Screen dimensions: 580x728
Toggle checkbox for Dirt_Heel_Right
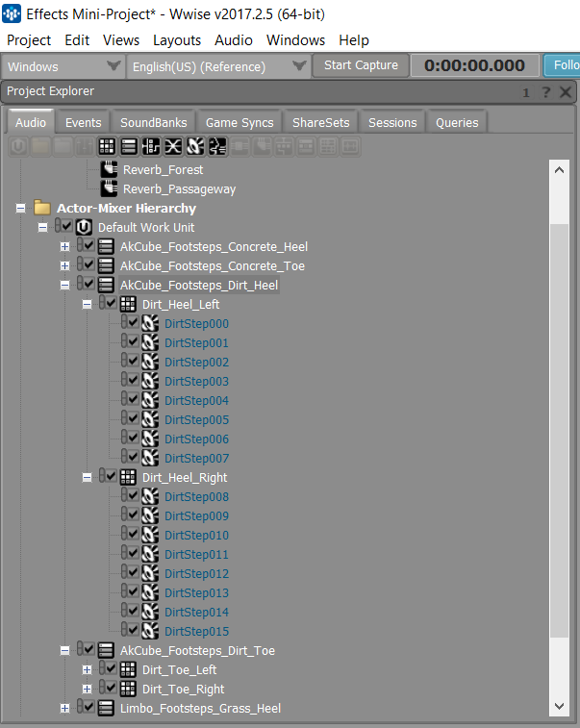click(x=111, y=476)
